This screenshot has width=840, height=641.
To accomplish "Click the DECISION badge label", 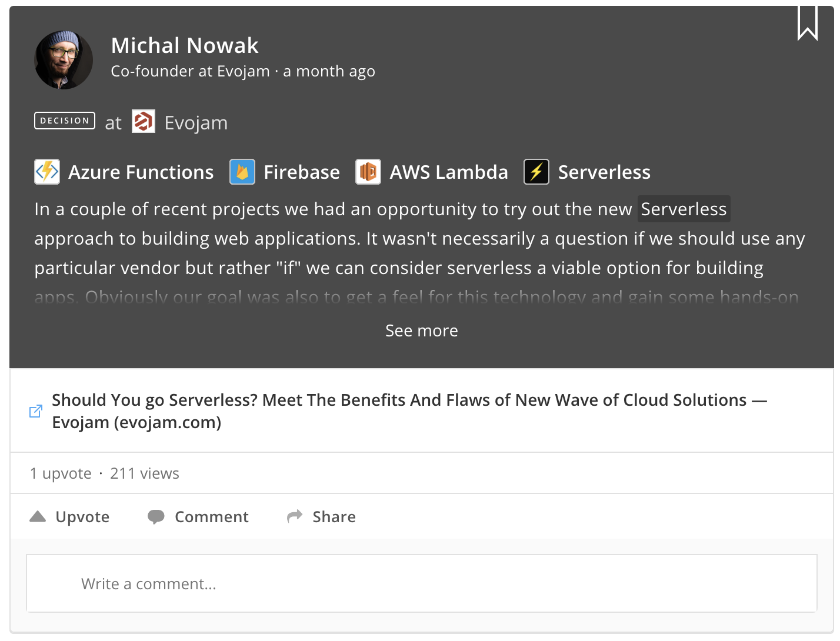I will click(x=65, y=121).
